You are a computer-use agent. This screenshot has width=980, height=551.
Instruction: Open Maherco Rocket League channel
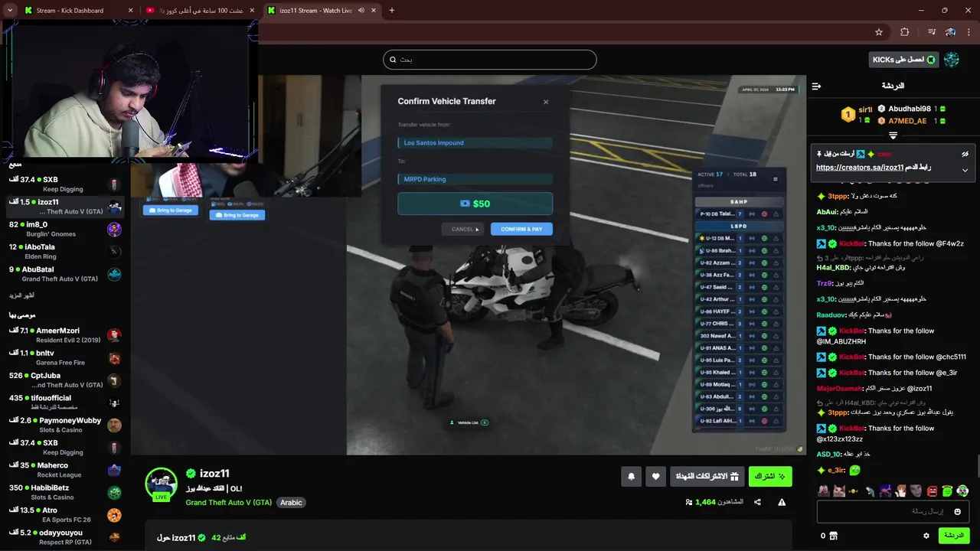(x=65, y=470)
